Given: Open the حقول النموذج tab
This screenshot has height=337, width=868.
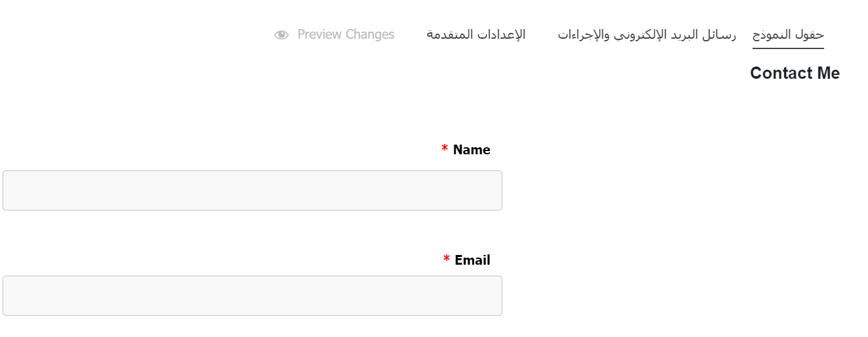Looking at the screenshot, I should click(x=788, y=34).
